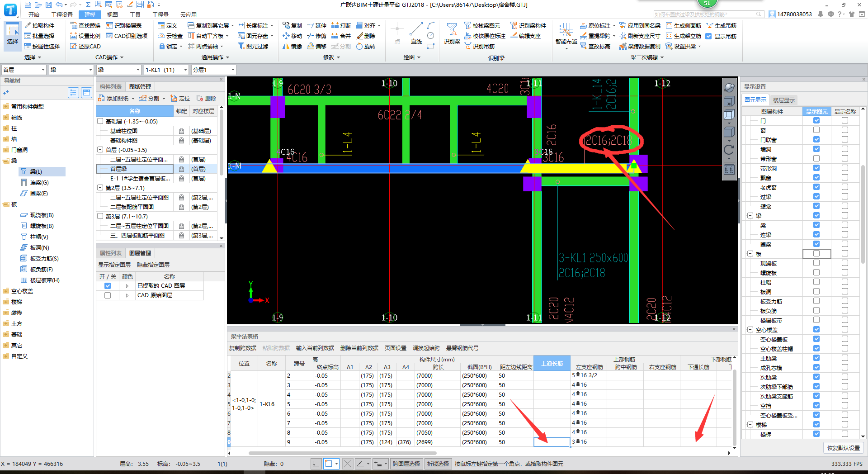
Task: Click the 移动 move tool
Action: (292, 36)
